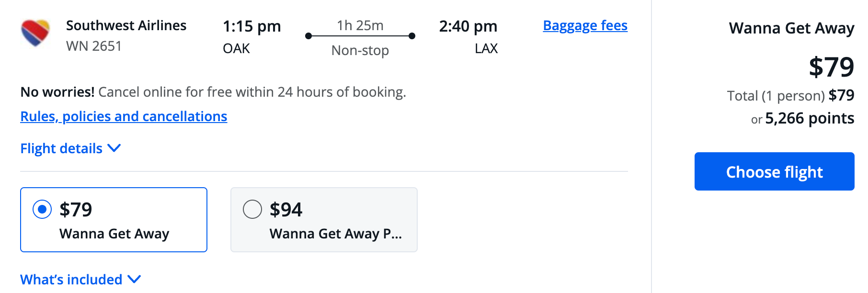The width and height of the screenshot is (868, 293).
Task: Click the LAX arrival airport code
Action: (x=486, y=48)
